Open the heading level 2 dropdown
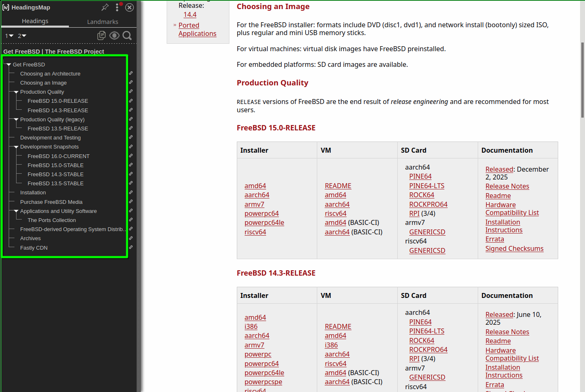This screenshot has width=585, height=392. [x=22, y=36]
